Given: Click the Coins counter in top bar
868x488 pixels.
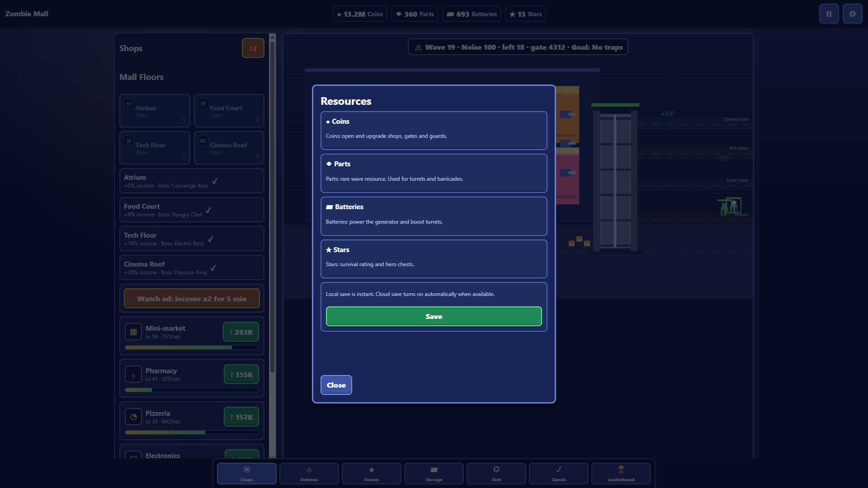Looking at the screenshot, I should point(360,14).
